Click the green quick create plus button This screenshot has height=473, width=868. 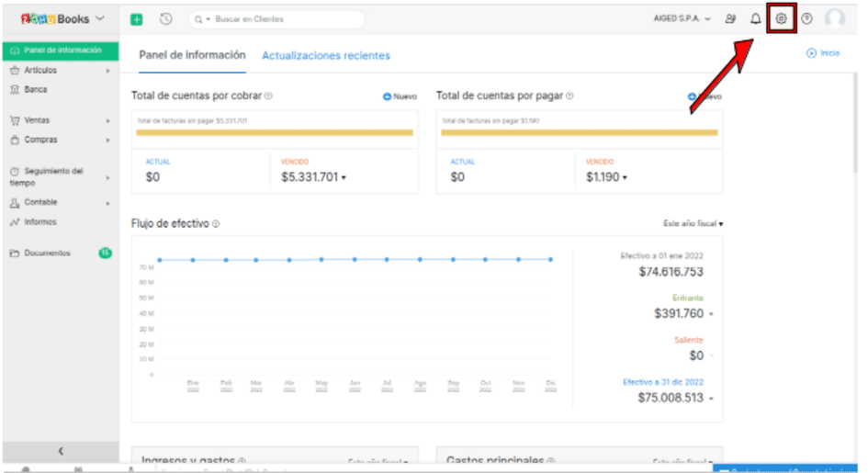(136, 19)
